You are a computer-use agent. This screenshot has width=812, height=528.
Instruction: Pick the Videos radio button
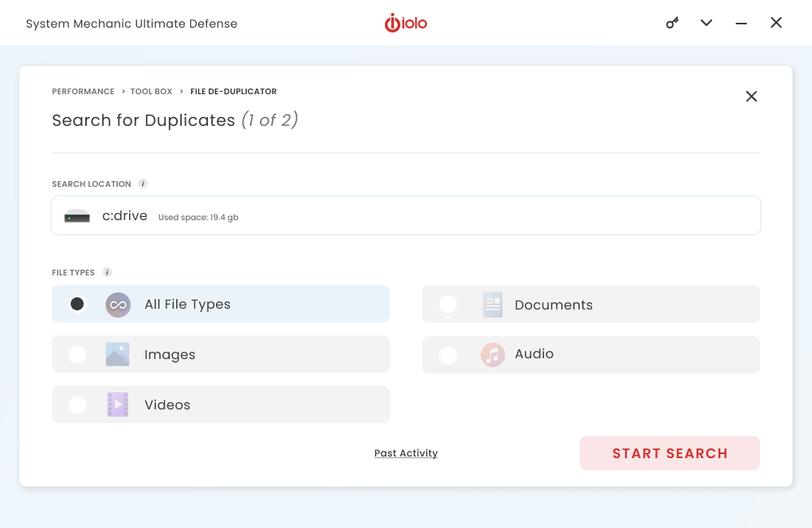pyautogui.click(x=77, y=405)
